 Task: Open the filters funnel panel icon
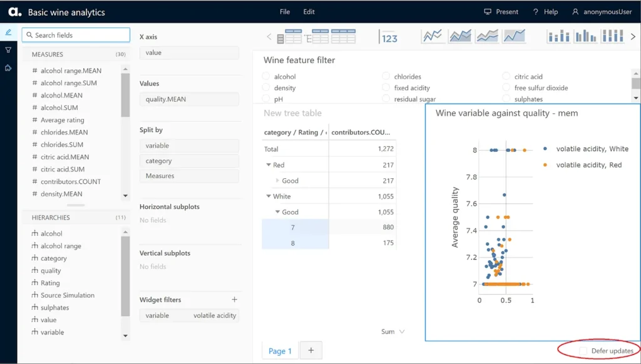point(8,50)
